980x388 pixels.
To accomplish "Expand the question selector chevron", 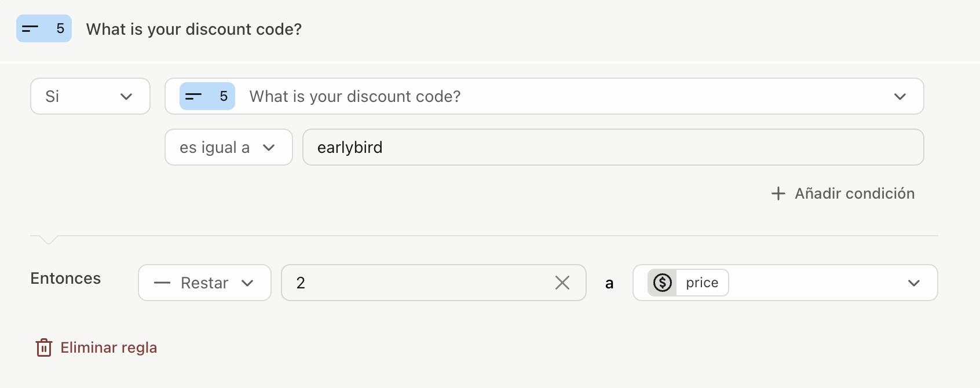I will click(899, 96).
